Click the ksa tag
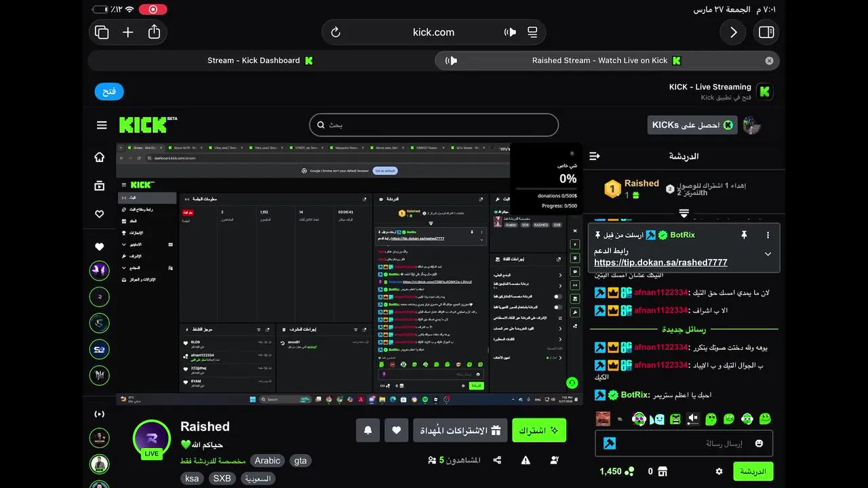This screenshot has height=488, width=868. (x=192, y=479)
